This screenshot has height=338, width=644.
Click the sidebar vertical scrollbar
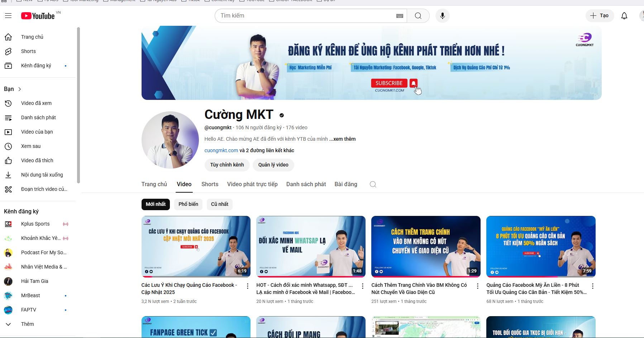pyautogui.click(x=78, y=106)
